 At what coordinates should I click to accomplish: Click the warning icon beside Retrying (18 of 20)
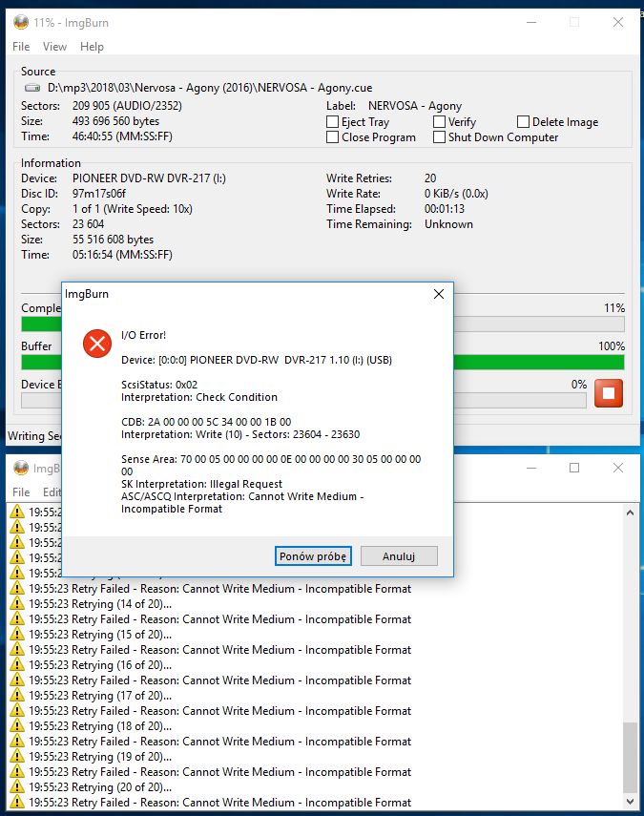(x=17, y=726)
